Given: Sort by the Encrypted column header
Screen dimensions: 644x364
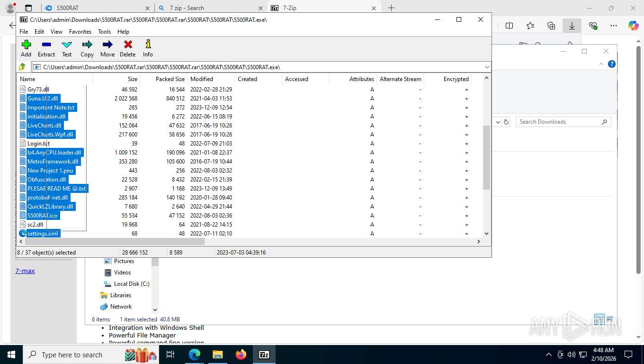Looking at the screenshot, I should coord(447,79).
